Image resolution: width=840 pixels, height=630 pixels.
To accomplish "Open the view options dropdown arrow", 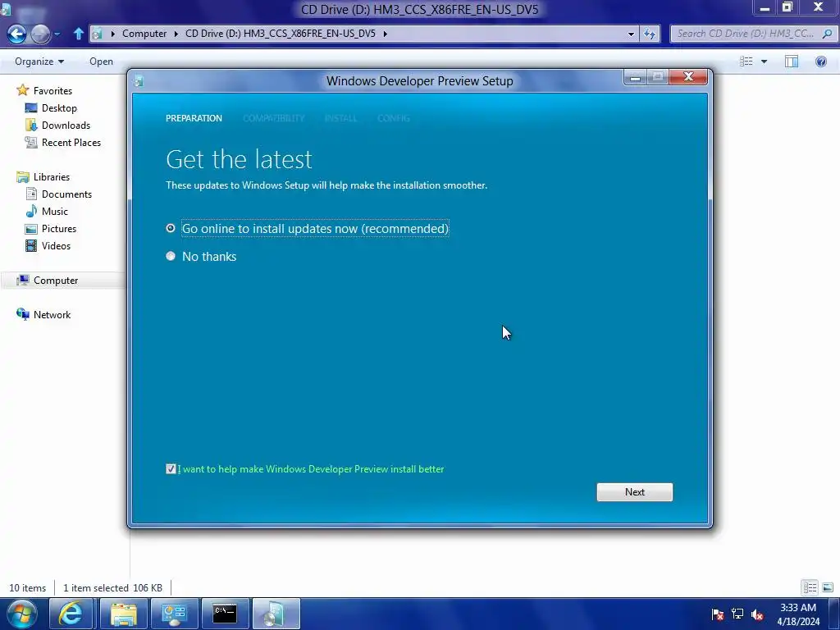I will (765, 62).
